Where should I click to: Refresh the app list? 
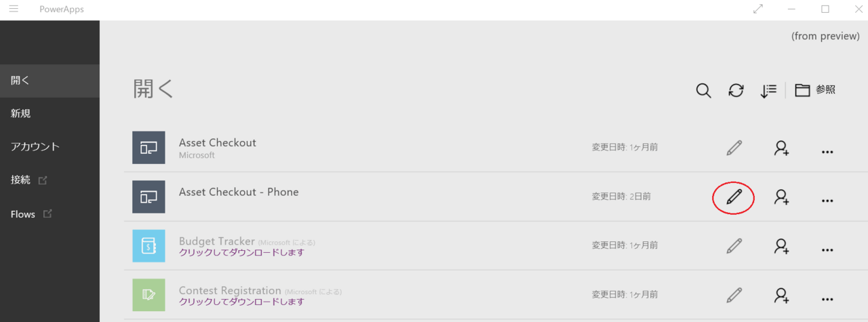[x=736, y=91]
